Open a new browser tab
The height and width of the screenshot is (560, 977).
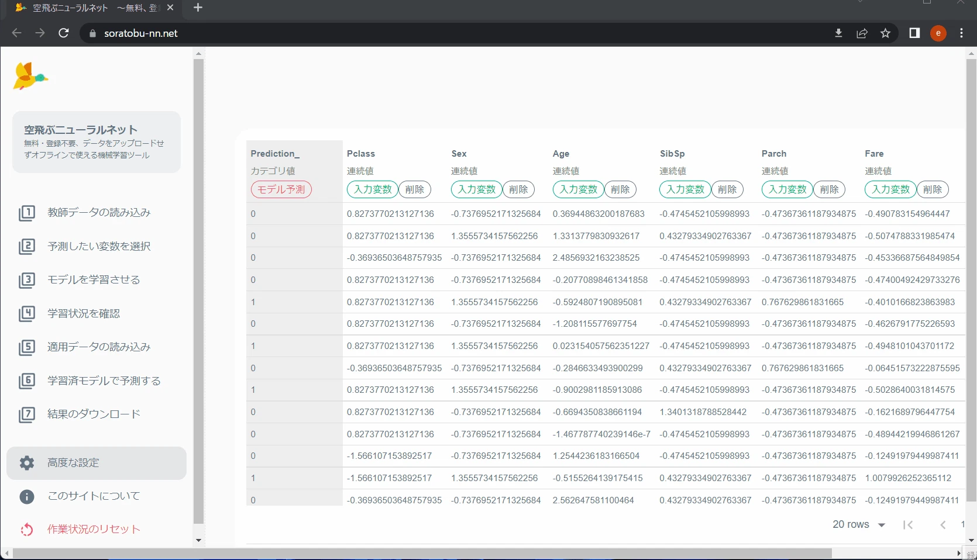pos(198,8)
